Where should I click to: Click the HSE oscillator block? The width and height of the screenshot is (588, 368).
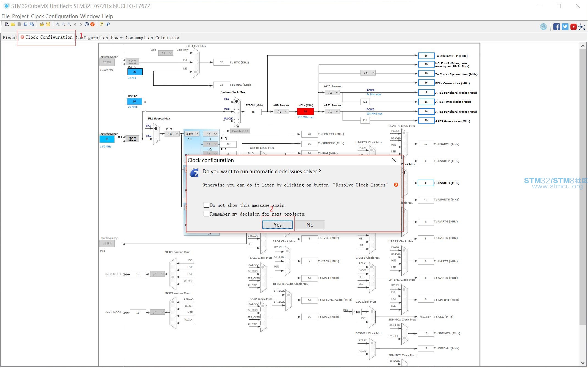click(132, 139)
